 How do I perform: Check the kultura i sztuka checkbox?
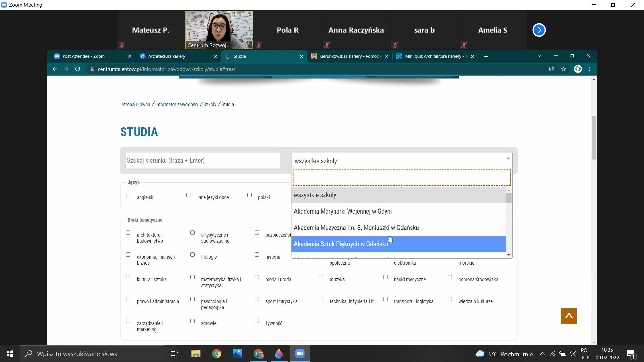coord(128,277)
